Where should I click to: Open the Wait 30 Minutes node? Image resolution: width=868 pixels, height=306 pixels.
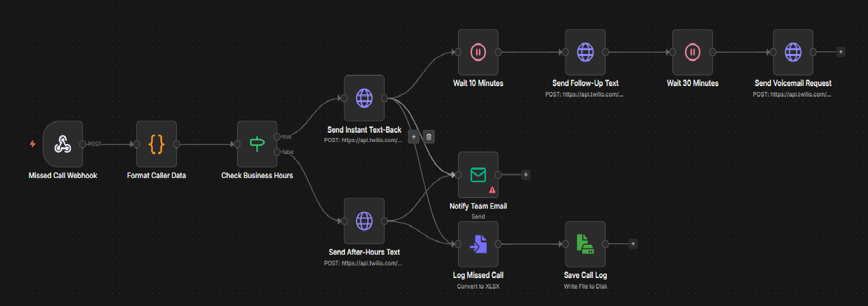pyautogui.click(x=692, y=52)
